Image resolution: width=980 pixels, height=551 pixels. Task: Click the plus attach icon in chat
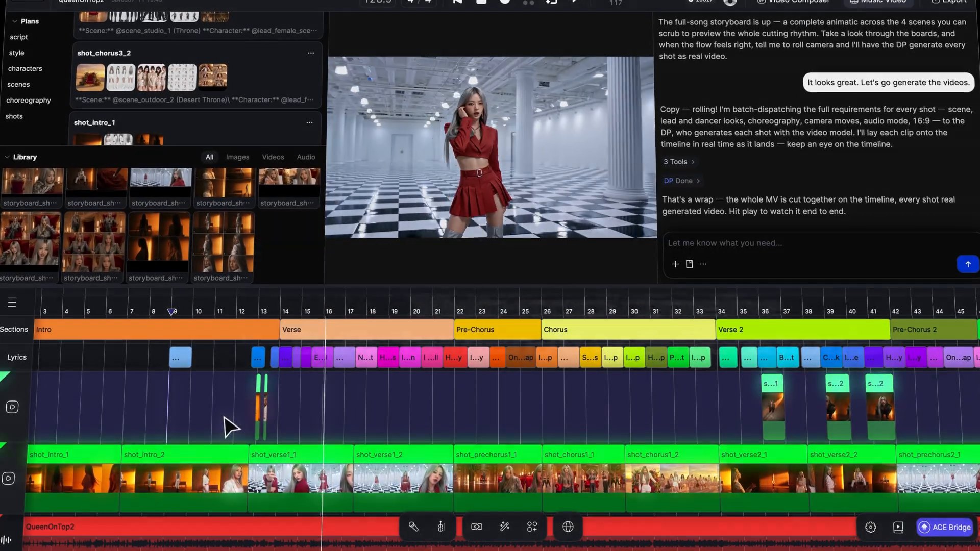(x=675, y=264)
